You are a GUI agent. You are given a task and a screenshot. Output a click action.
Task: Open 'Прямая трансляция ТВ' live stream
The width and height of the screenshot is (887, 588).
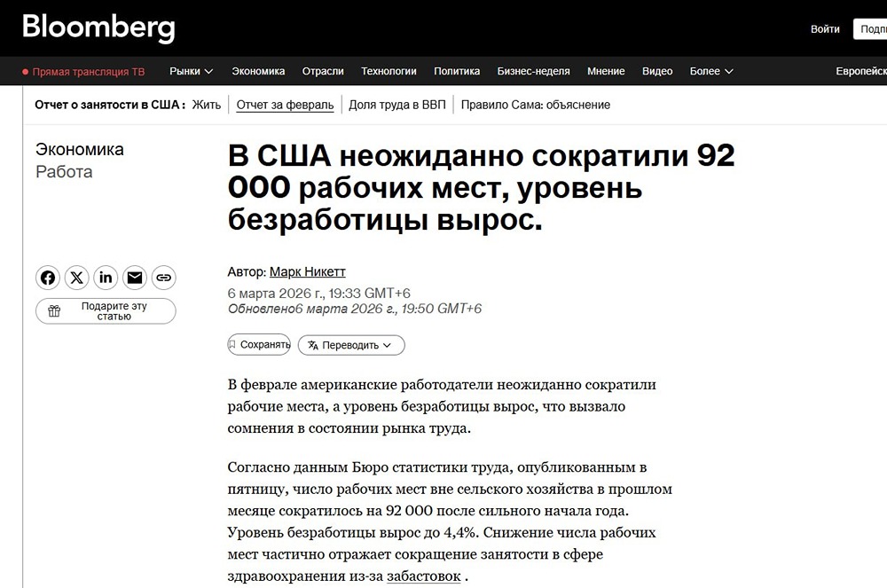(x=84, y=71)
